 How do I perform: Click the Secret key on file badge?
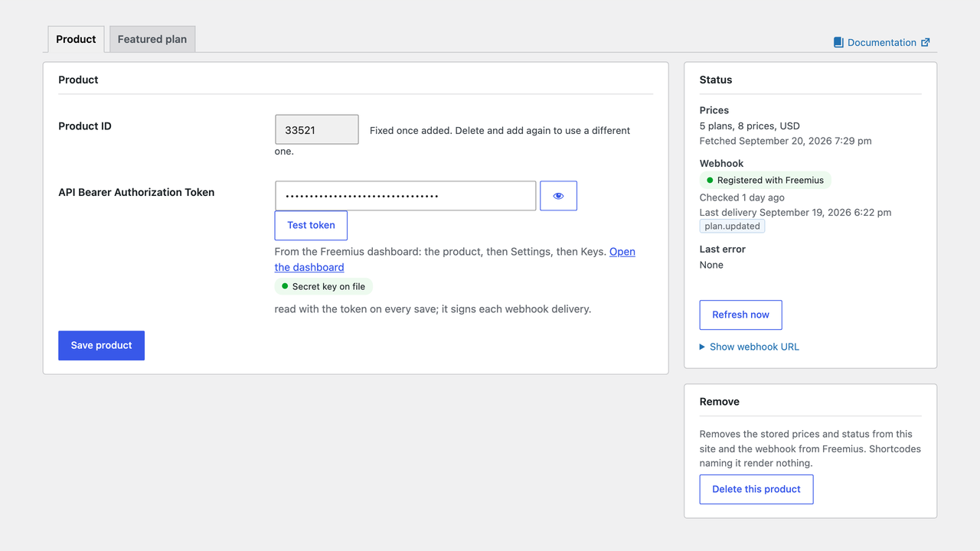[324, 287]
